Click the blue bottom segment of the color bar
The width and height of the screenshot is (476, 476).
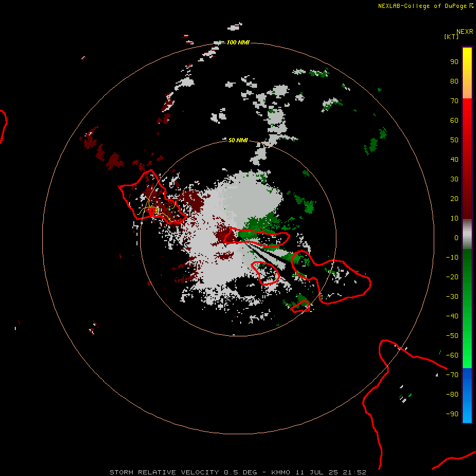point(467,396)
